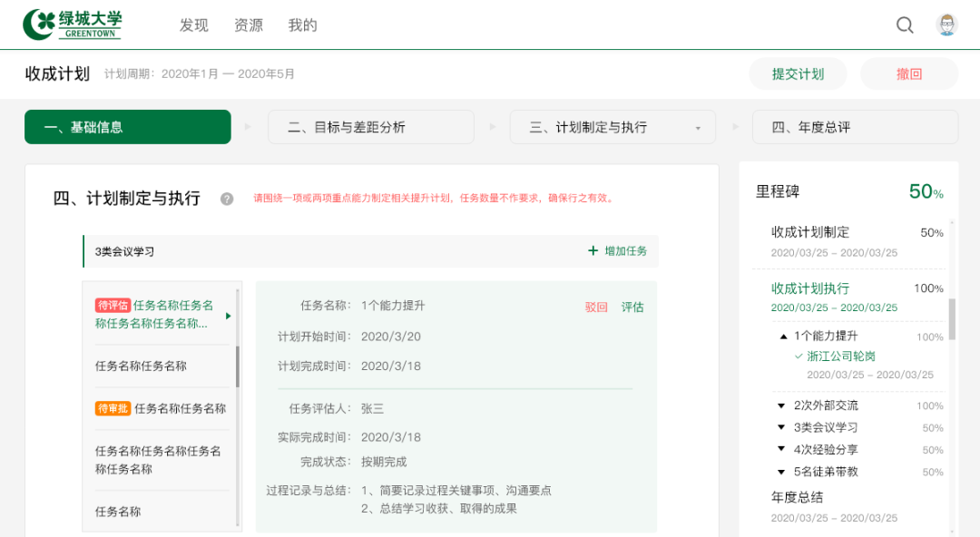
Task: Click the plus icon beside 增加任务
Action: [593, 251]
